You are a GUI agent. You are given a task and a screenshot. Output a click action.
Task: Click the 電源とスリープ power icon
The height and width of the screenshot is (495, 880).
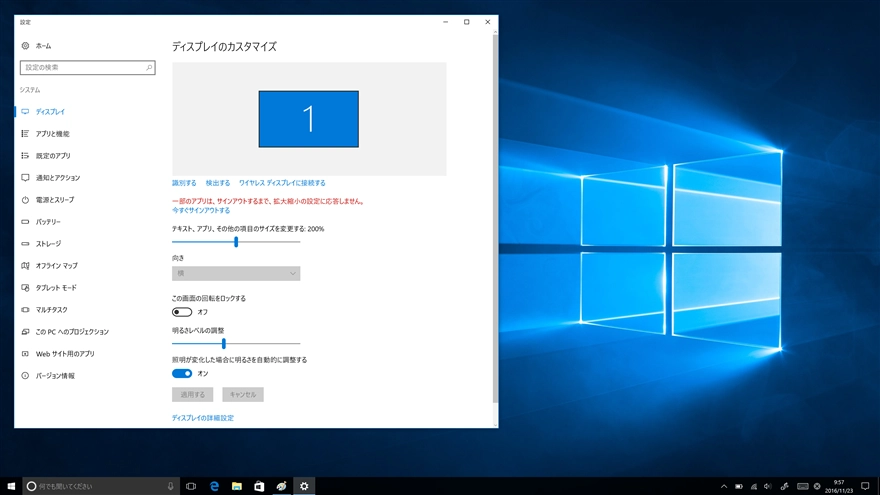point(25,200)
